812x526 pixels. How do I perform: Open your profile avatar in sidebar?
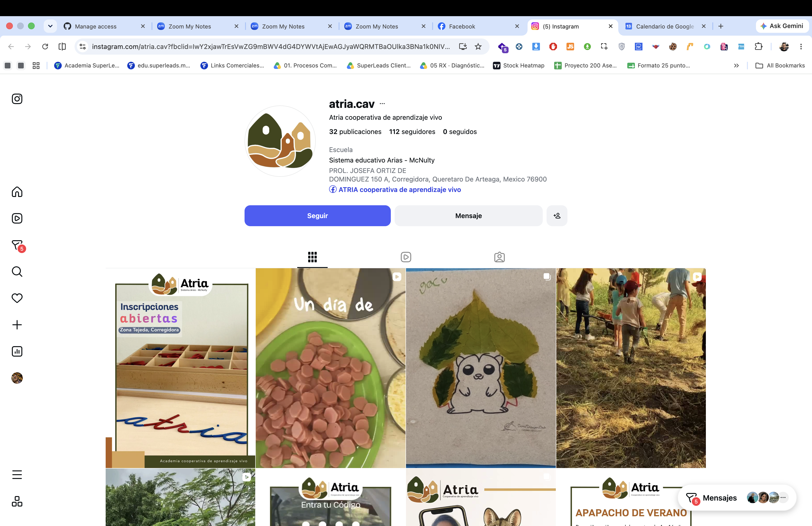[x=17, y=378]
